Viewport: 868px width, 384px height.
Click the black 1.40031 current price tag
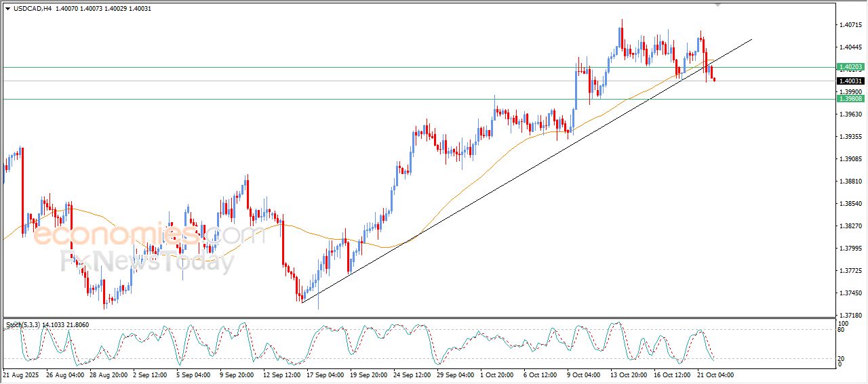point(850,81)
